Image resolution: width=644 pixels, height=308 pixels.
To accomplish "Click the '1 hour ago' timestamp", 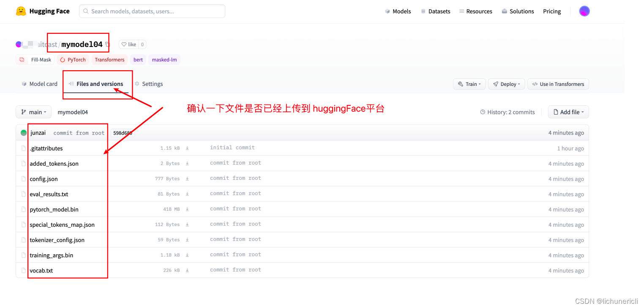I will tap(570, 148).
